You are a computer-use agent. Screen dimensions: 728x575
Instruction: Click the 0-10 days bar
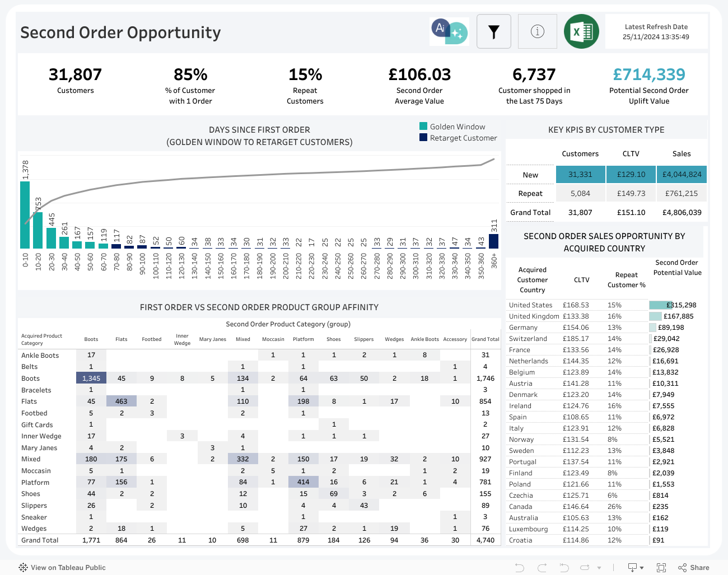tap(25, 214)
